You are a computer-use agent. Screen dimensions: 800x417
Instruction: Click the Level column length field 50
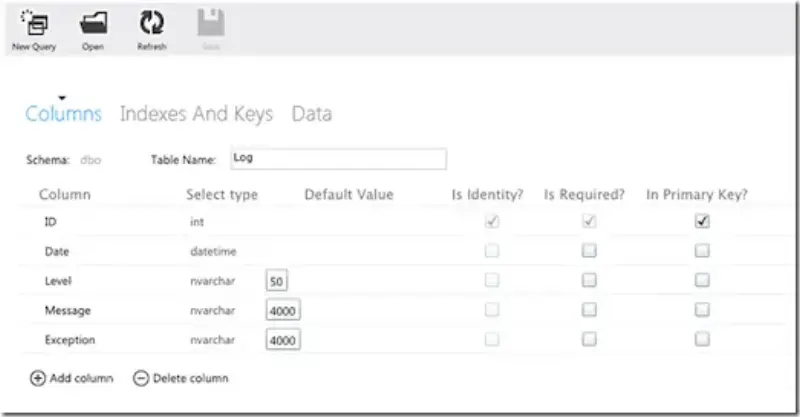pos(277,282)
